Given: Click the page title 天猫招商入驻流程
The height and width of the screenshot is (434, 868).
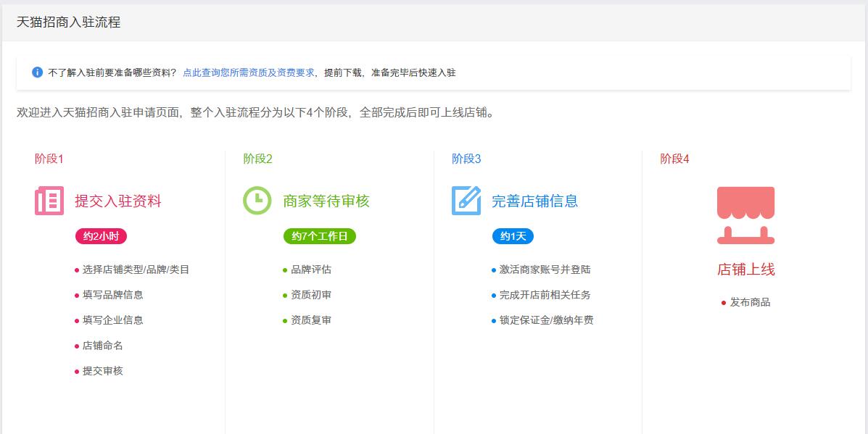Looking at the screenshot, I should (x=68, y=22).
